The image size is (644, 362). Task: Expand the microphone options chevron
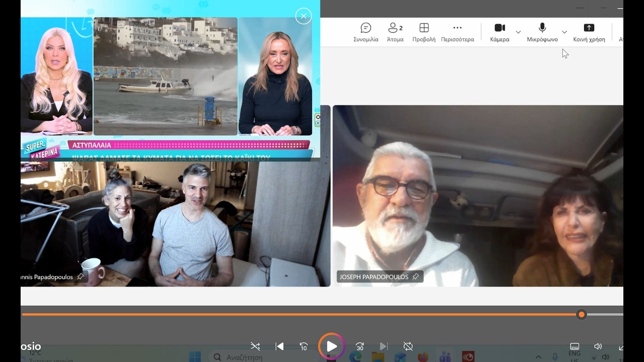pos(564,32)
